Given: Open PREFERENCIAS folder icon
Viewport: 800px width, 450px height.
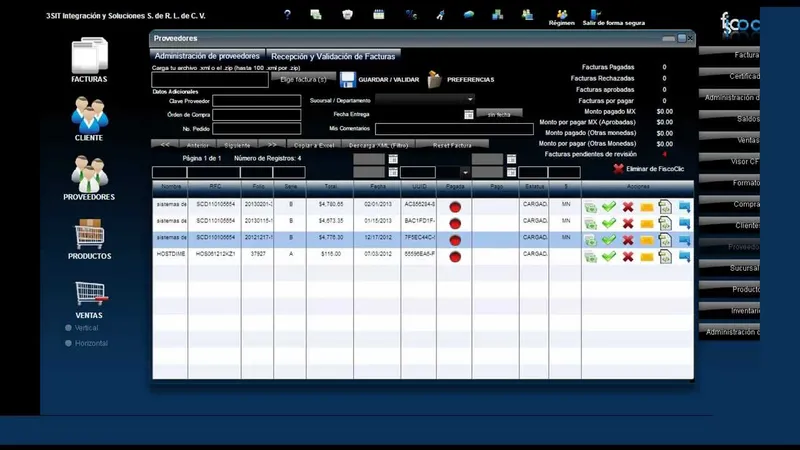Looking at the screenshot, I should 434,80.
